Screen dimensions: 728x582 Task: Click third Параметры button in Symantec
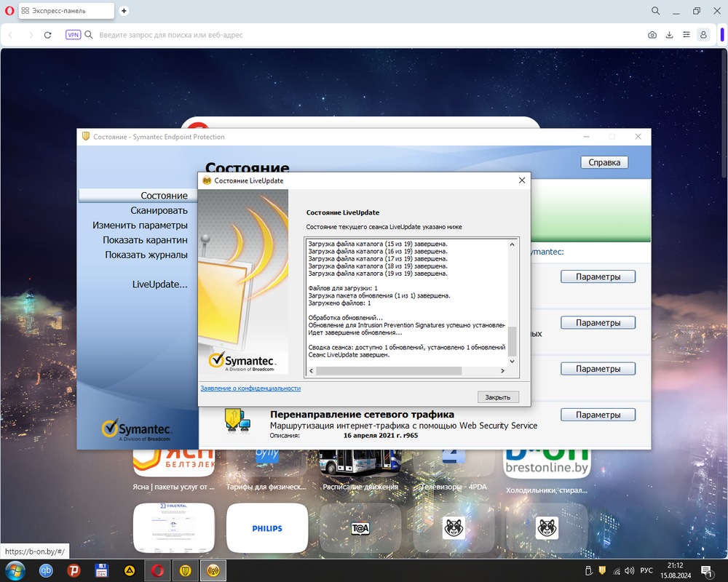(x=598, y=369)
